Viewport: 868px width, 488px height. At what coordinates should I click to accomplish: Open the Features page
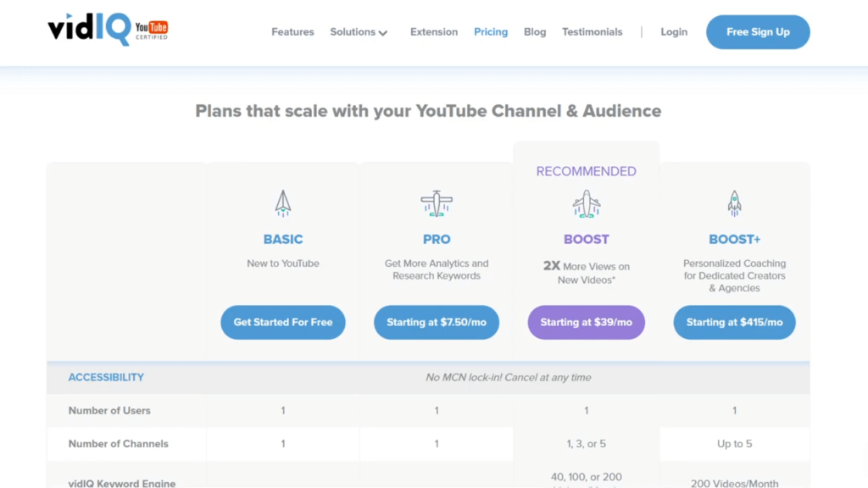pyautogui.click(x=292, y=32)
